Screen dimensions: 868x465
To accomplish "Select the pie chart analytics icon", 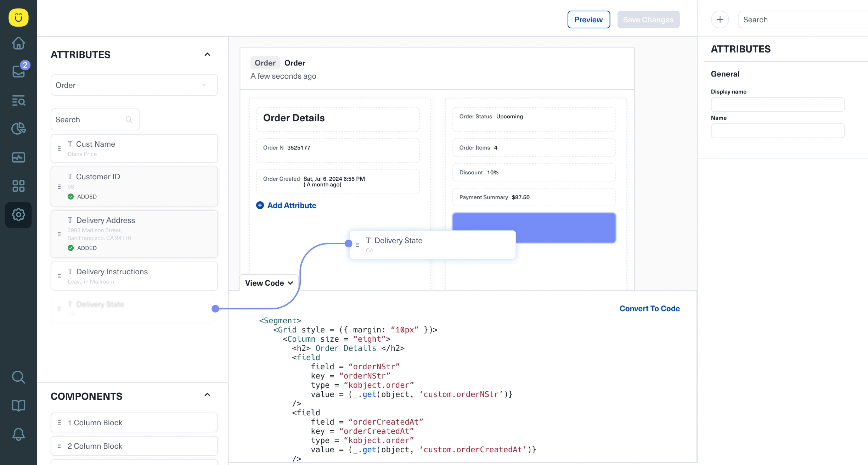I will click(x=18, y=129).
